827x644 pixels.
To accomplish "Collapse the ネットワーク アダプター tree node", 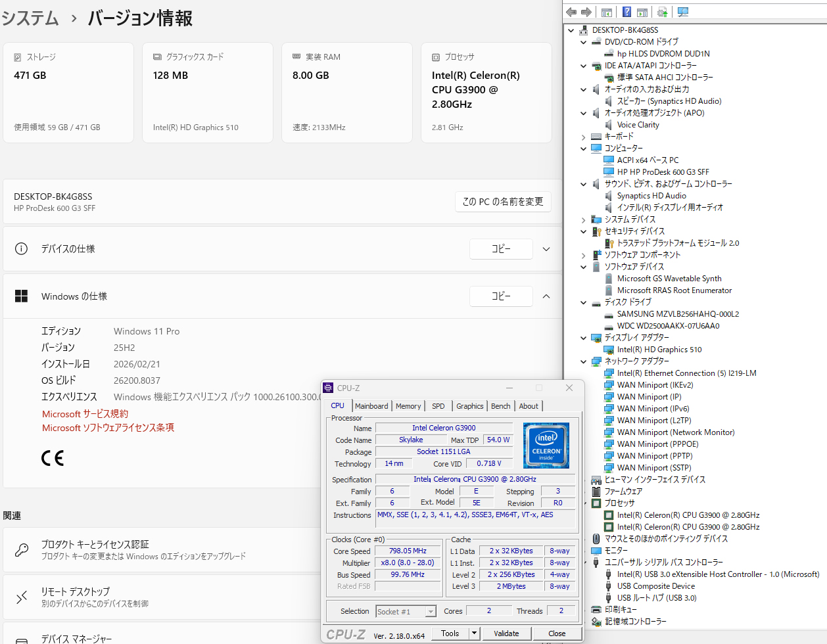I will pos(583,361).
